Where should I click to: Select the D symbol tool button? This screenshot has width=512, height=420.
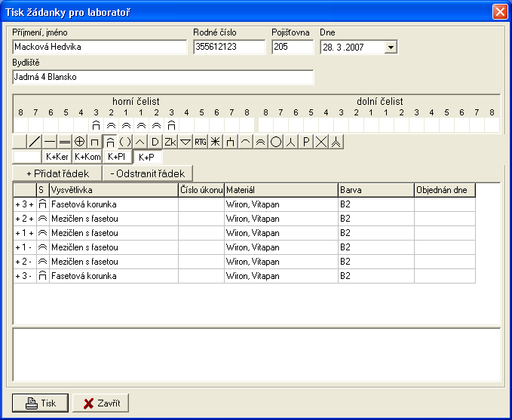pyautogui.click(x=155, y=142)
